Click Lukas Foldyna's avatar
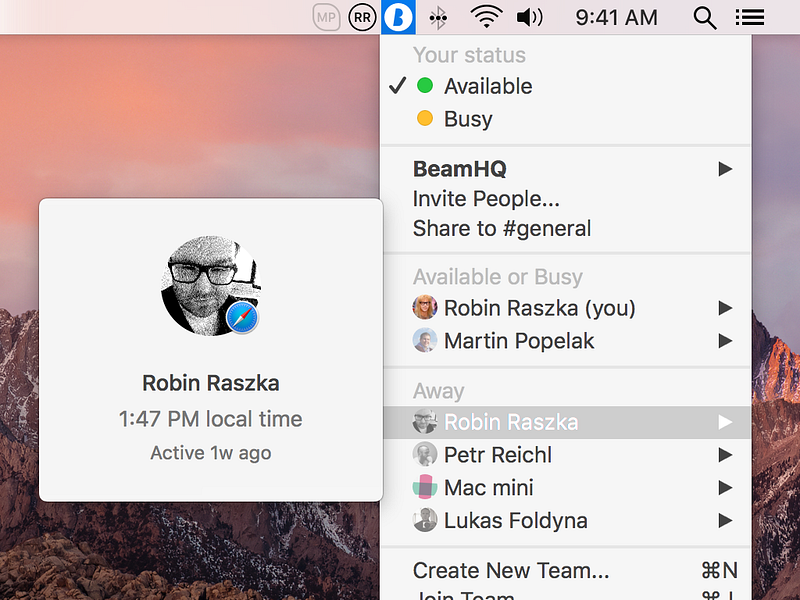Viewport: 800px width, 600px height. click(x=424, y=520)
